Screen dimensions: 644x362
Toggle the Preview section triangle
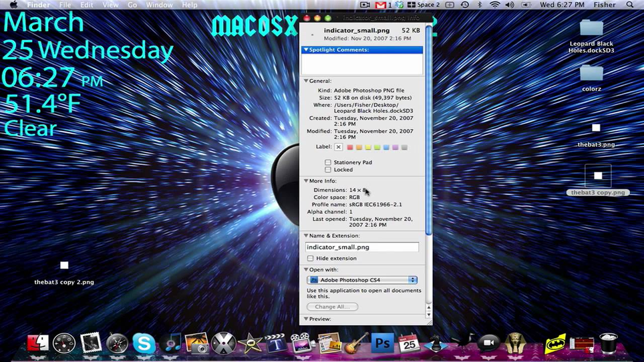point(305,319)
